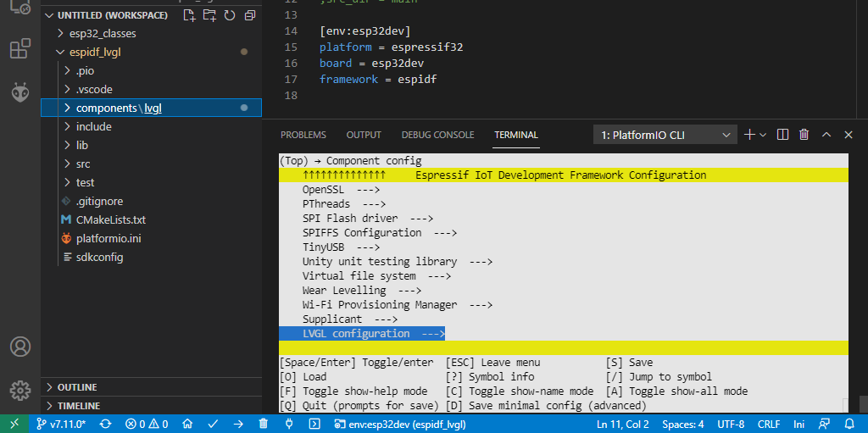Switch to the DEBUG CONSOLE tab
The image size is (868, 433).
(x=438, y=135)
